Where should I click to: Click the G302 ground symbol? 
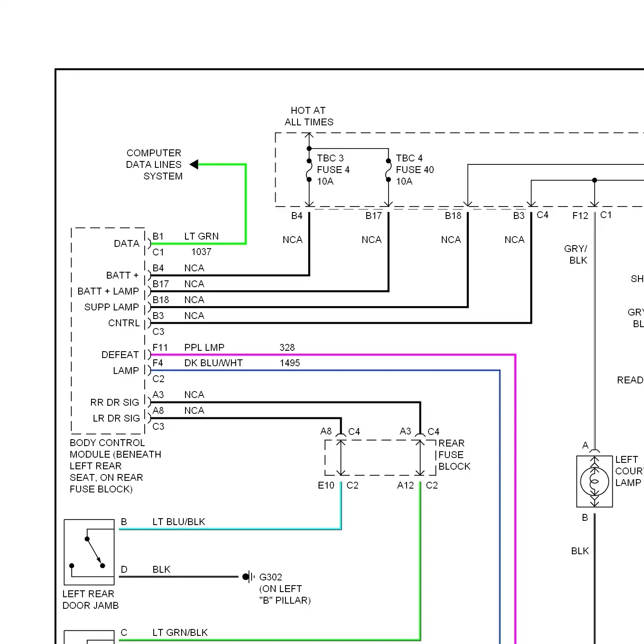pyautogui.click(x=249, y=577)
